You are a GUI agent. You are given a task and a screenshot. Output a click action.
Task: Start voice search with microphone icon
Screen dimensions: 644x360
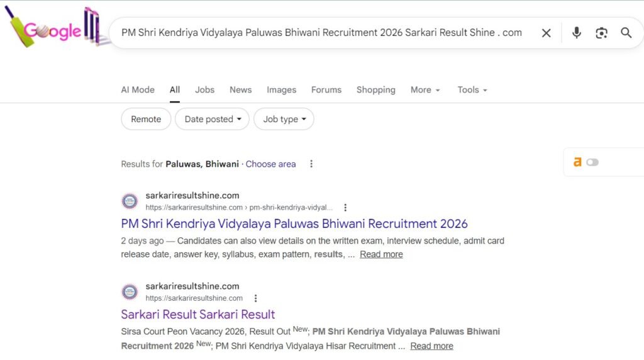pos(576,33)
